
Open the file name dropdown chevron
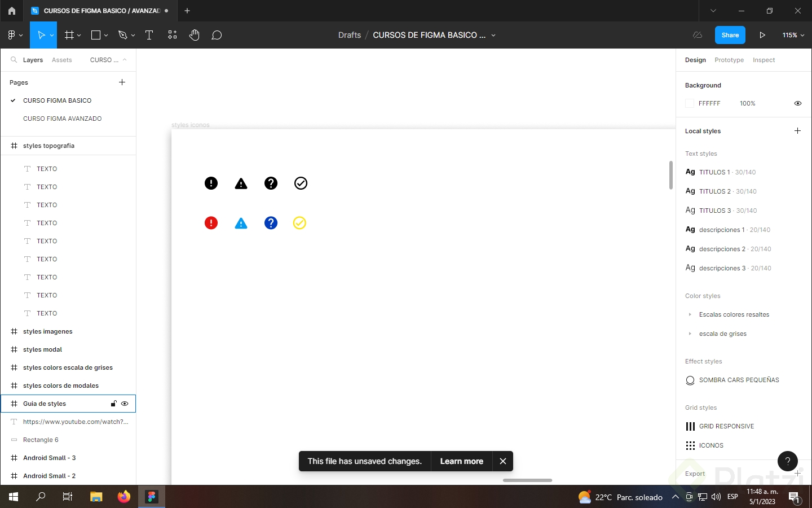(x=493, y=35)
